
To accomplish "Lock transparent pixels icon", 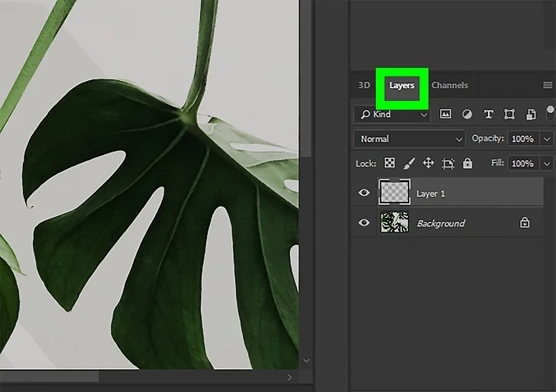I will coord(389,164).
